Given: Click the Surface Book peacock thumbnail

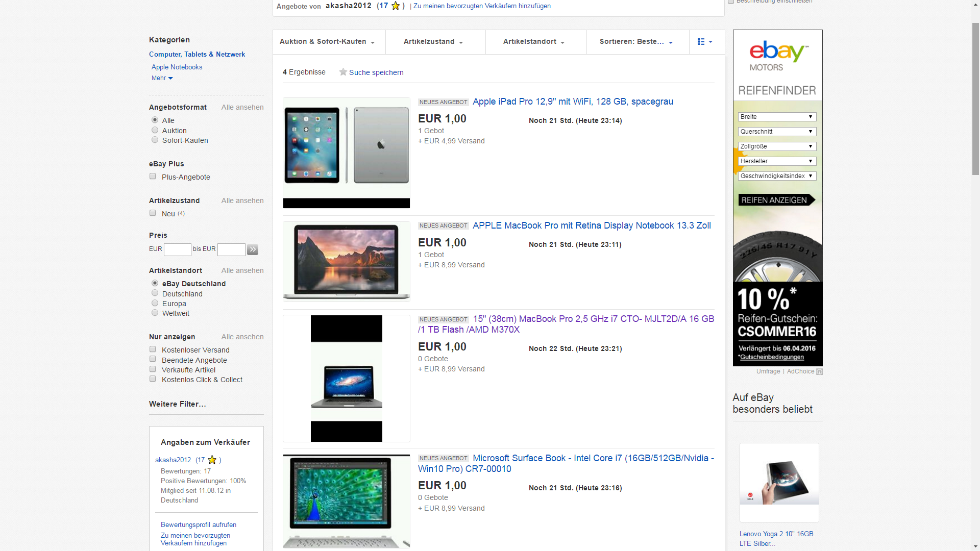Looking at the screenshot, I should (x=347, y=502).
